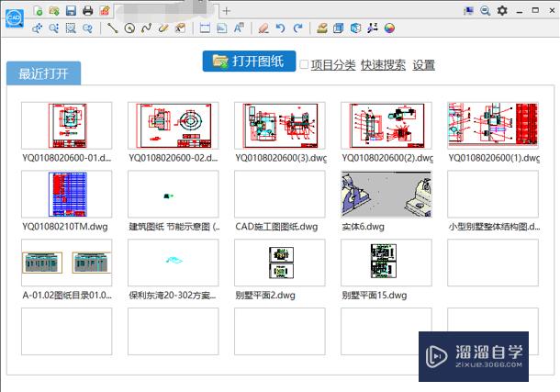Viewport: 560px width, 392px height.
Task: Open thumbnail of YQ0108020600-02 drawing
Action: pos(174,125)
